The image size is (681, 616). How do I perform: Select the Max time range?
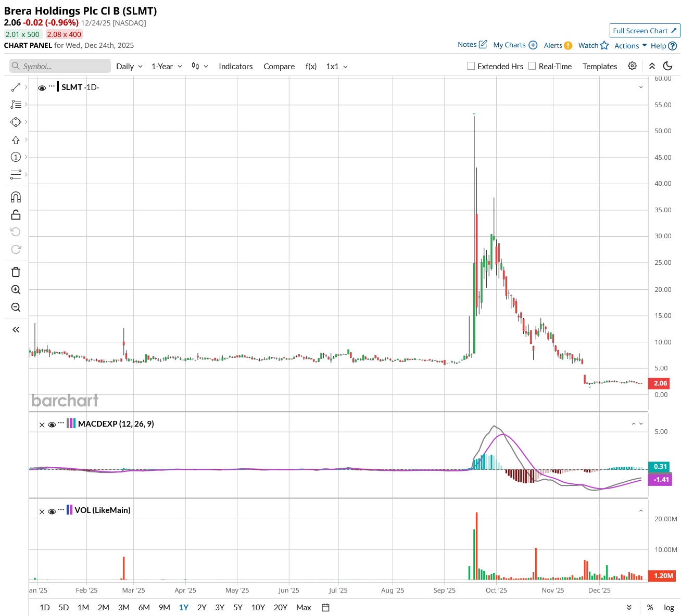[304, 607]
